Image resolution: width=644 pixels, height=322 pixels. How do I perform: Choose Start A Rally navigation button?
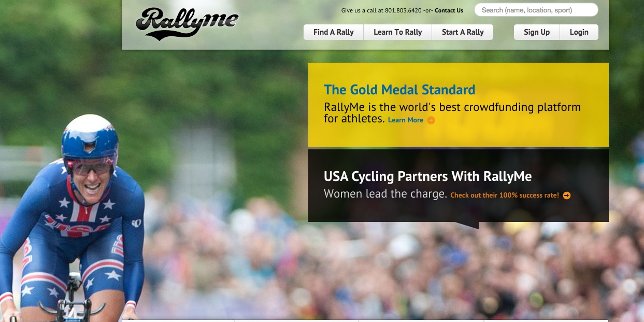[463, 32]
